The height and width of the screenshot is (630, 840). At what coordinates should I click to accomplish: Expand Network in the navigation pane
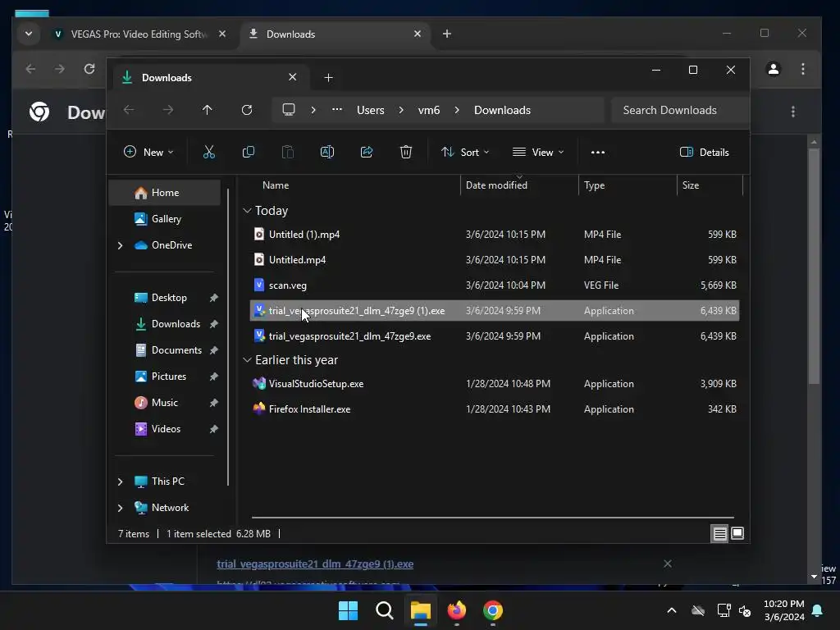click(x=120, y=508)
